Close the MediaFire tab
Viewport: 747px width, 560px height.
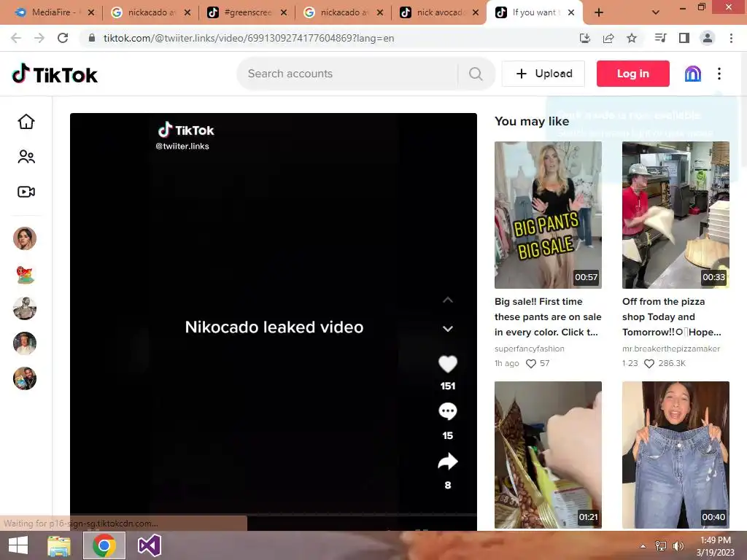(91, 13)
